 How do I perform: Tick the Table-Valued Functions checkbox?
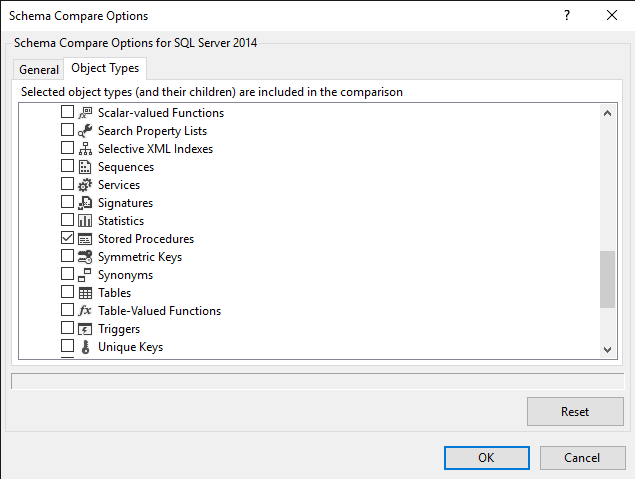point(67,310)
